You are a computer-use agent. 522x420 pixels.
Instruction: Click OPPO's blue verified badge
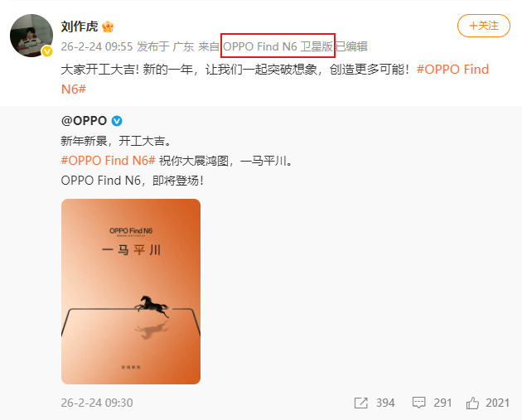[117, 121]
